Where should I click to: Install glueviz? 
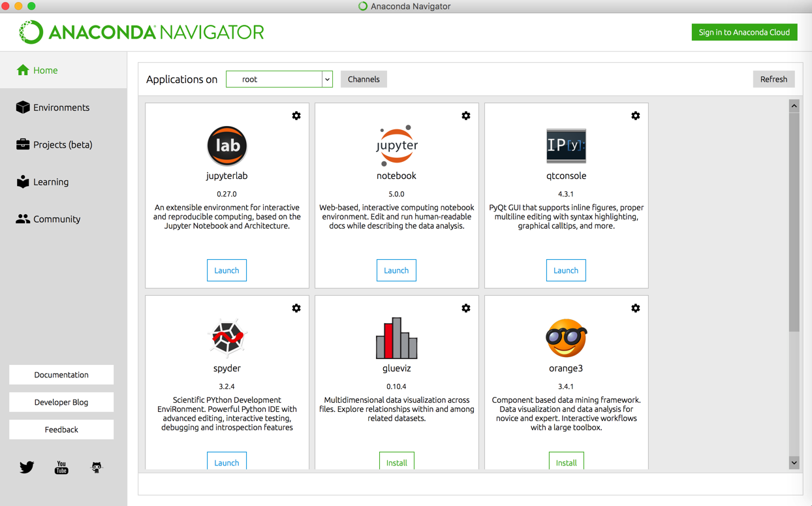click(396, 461)
